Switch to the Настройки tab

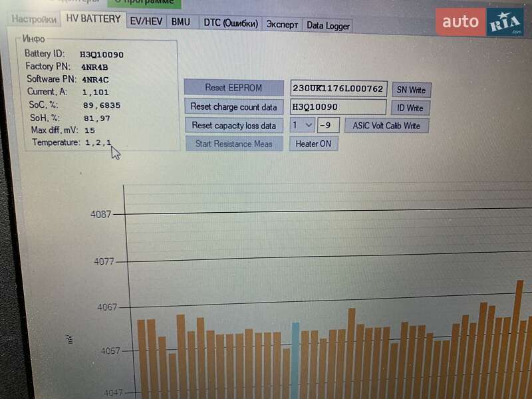point(34,20)
